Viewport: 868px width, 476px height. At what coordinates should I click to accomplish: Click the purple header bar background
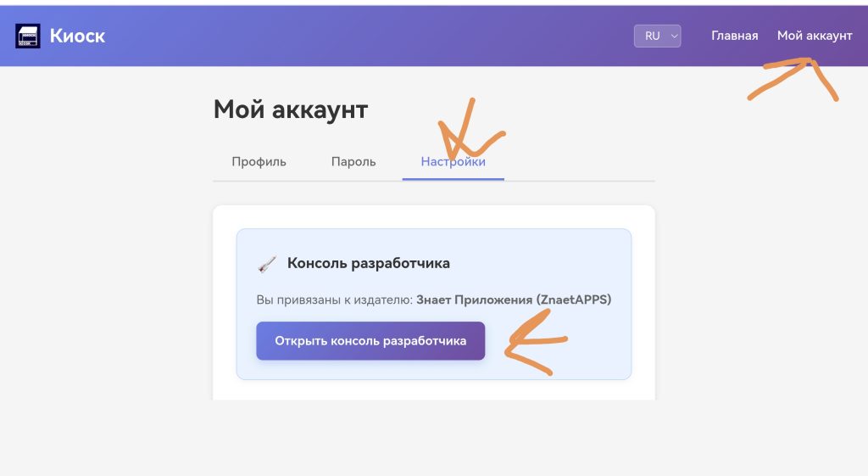[x=381, y=36]
